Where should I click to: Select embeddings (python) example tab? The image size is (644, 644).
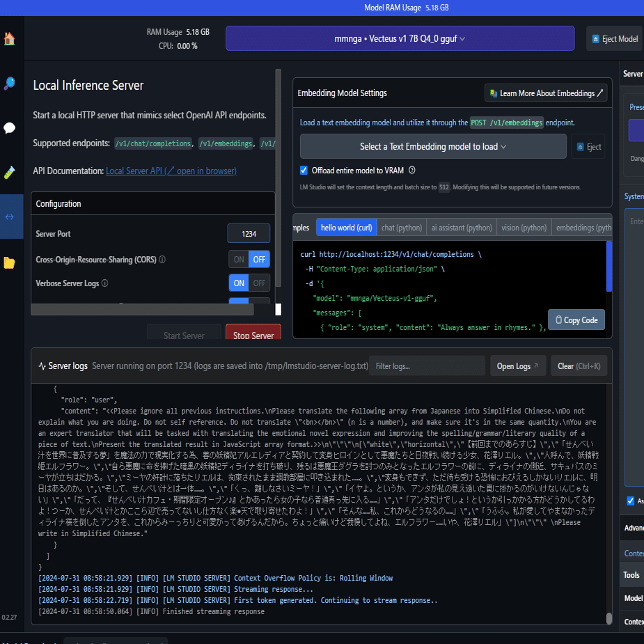582,228
